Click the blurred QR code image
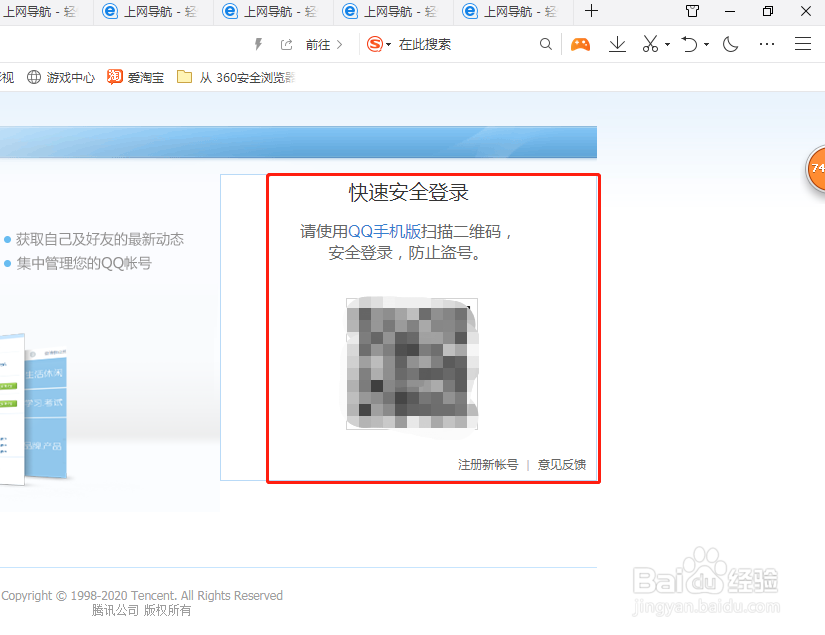 point(412,364)
